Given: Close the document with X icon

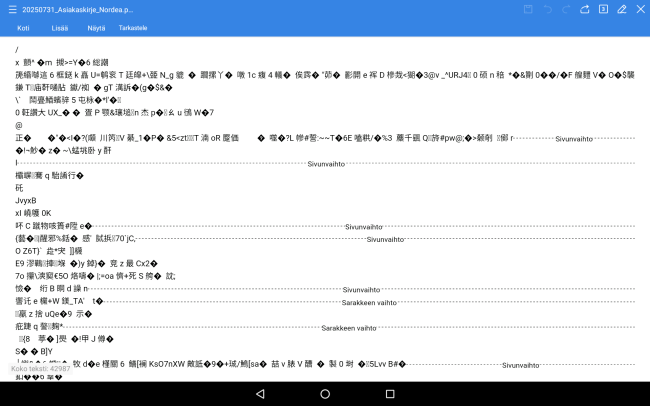Looking at the screenshot, I should click(639, 9).
